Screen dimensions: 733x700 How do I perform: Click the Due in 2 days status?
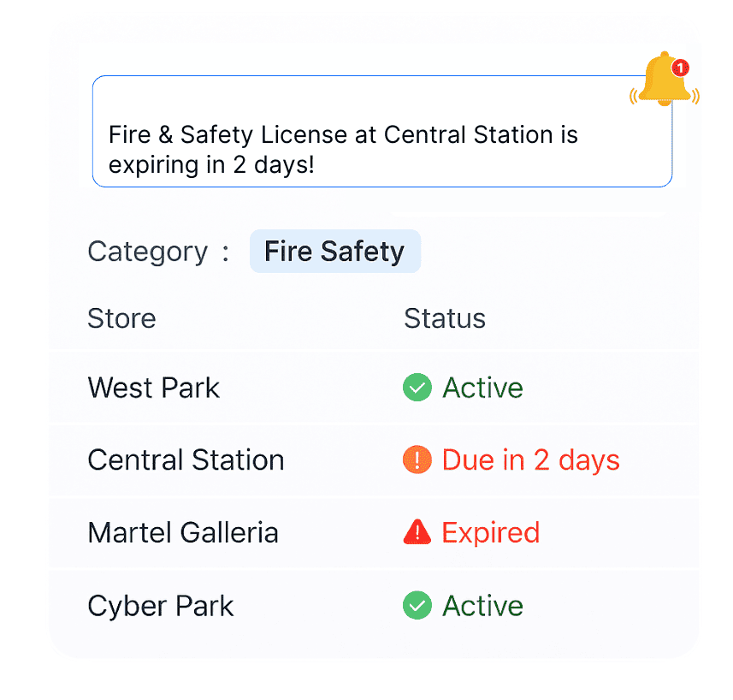click(x=530, y=460)
